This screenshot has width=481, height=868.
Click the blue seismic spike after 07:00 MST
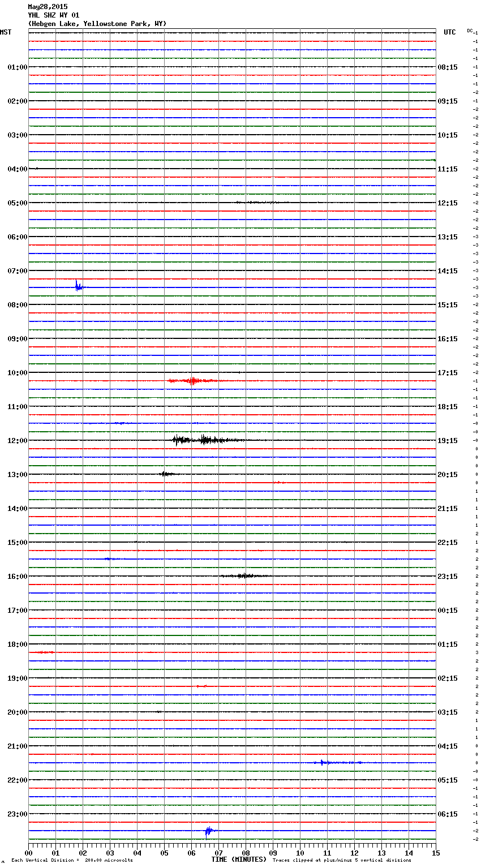coord(78,286)
